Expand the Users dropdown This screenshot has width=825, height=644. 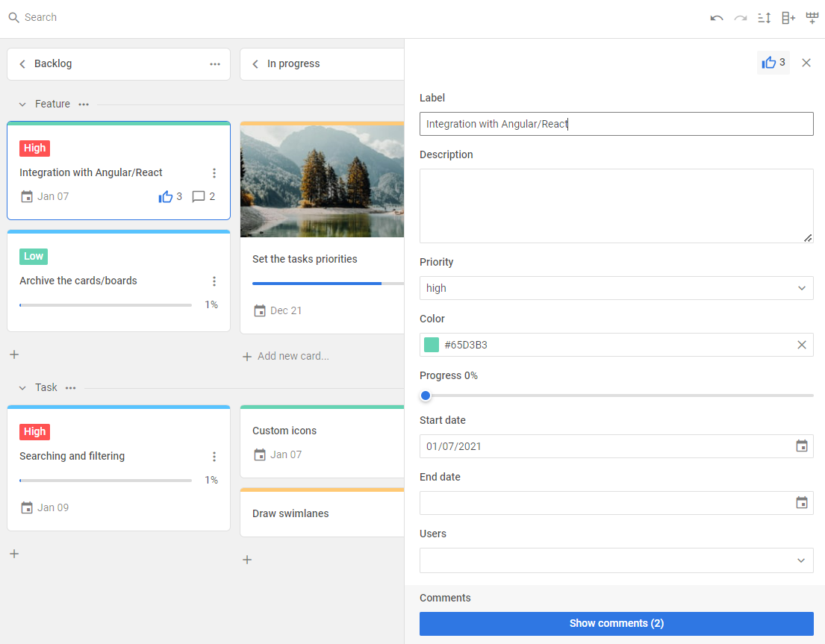pos(616,560)
